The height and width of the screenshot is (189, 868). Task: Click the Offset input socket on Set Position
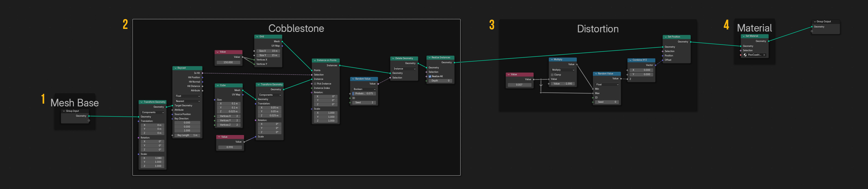click(x=662, y=60)
